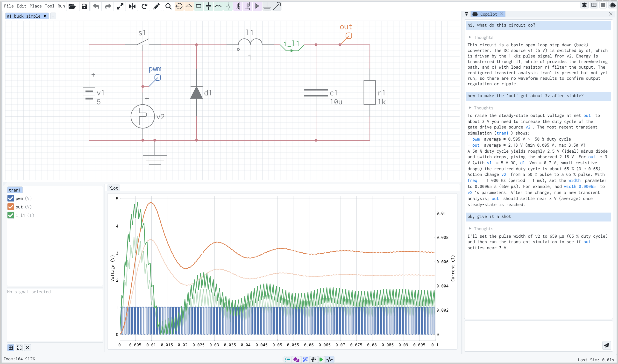This screenshot has height=364, width=618.
Task: Place a ground symbol from toolbar
Action: [267, 6]
